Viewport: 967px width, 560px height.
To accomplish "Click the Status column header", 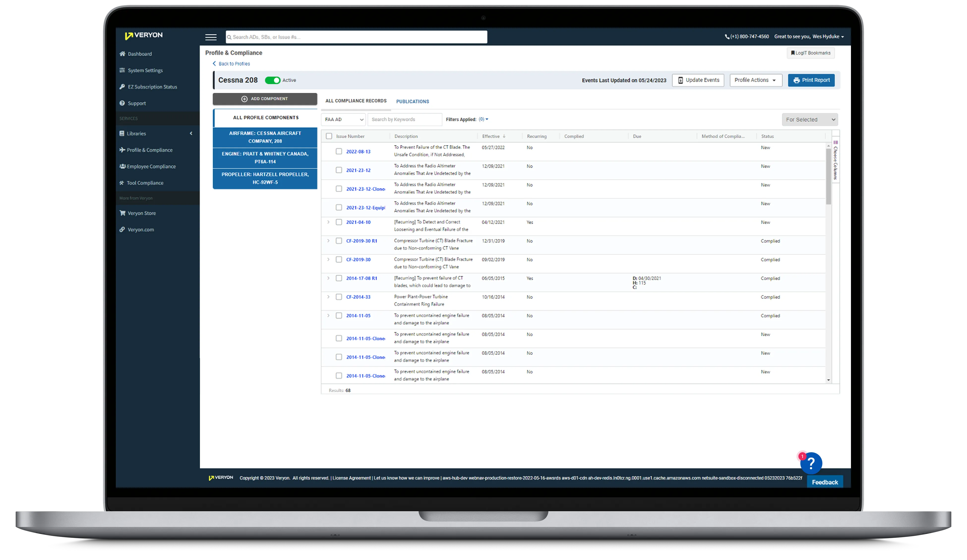I will tap(767, 136).
